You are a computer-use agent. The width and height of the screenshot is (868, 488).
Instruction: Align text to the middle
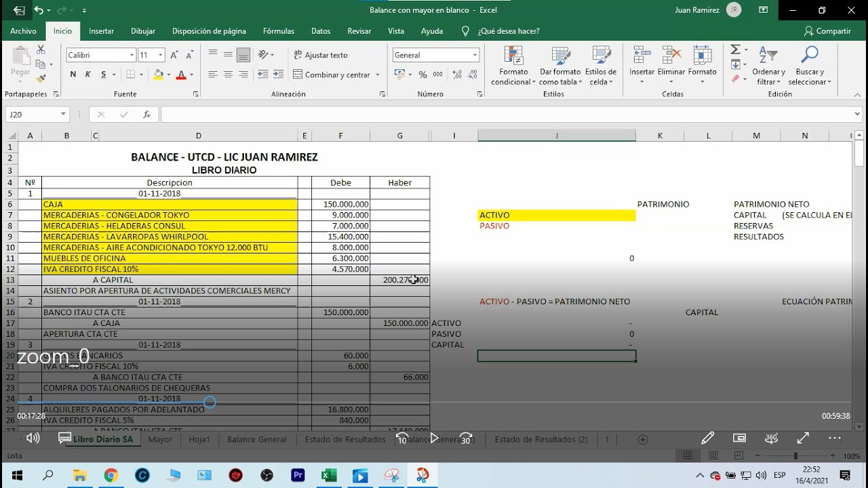click(x=229, y=55)
